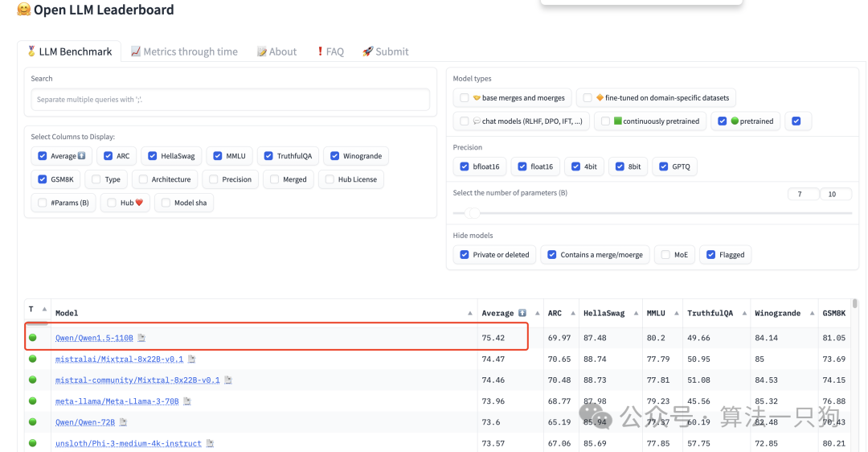Uncheck Contains a merge/moerge hide option
Viewport: 868px width, 452px height.
[552, 255]
